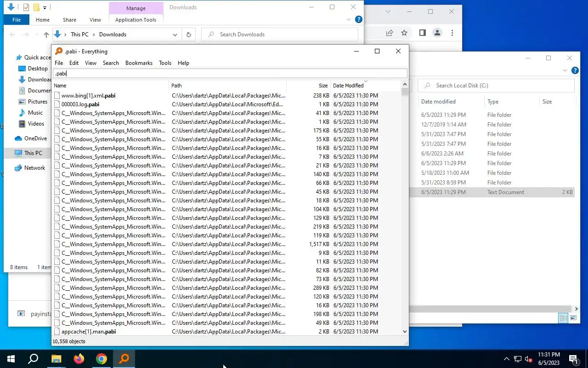This screenshot has width=588, height=368.
Task: Sort results by the Path column header
Action: [x=228, y=86]
